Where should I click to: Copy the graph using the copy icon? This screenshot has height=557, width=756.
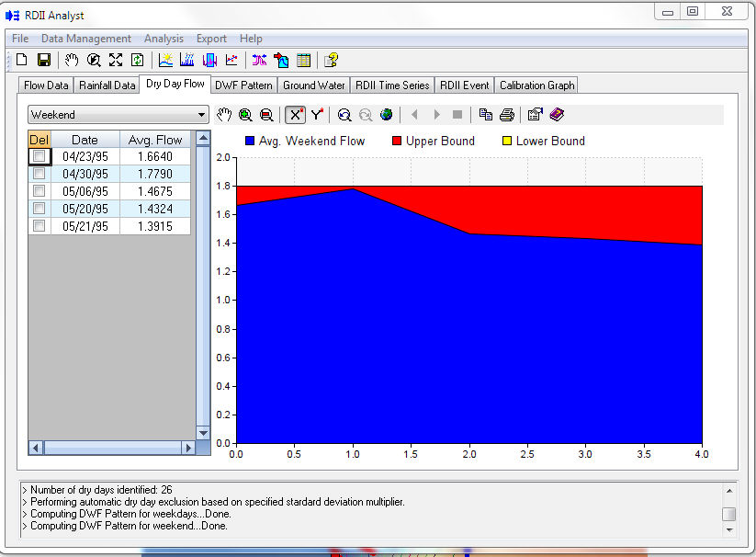[x=486, y=115]
